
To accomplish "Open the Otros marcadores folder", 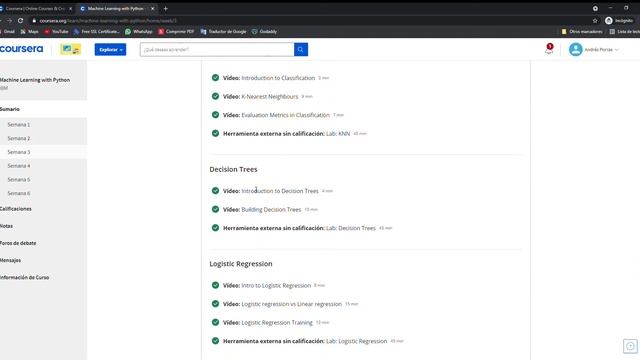I will tap(582, 31).
